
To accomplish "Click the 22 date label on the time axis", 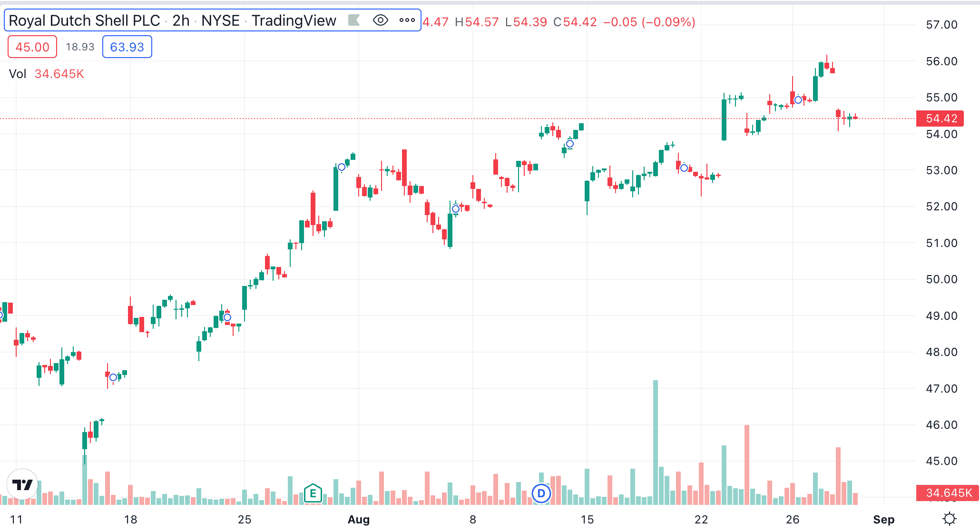I will (701, 520).
